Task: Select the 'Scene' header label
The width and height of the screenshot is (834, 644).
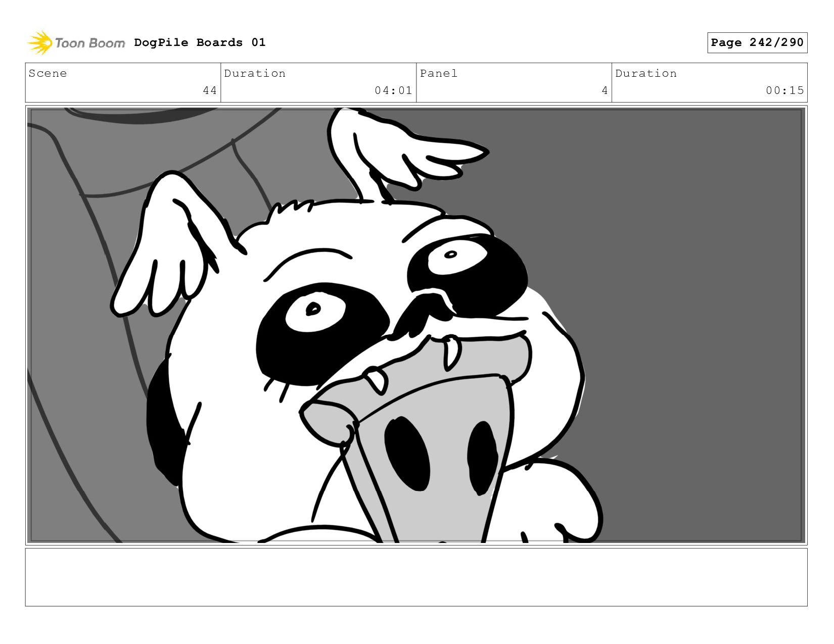Action: click(48, 73)
